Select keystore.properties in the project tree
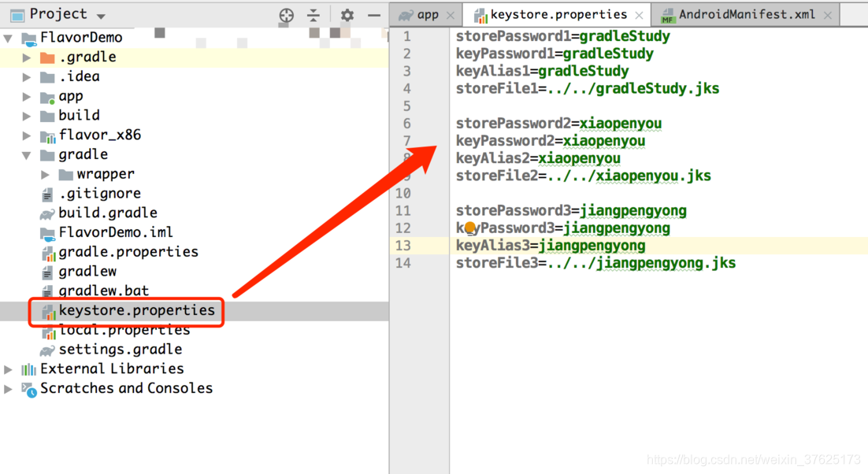Viewport: 868px width, 474px height. click(137, 310)
